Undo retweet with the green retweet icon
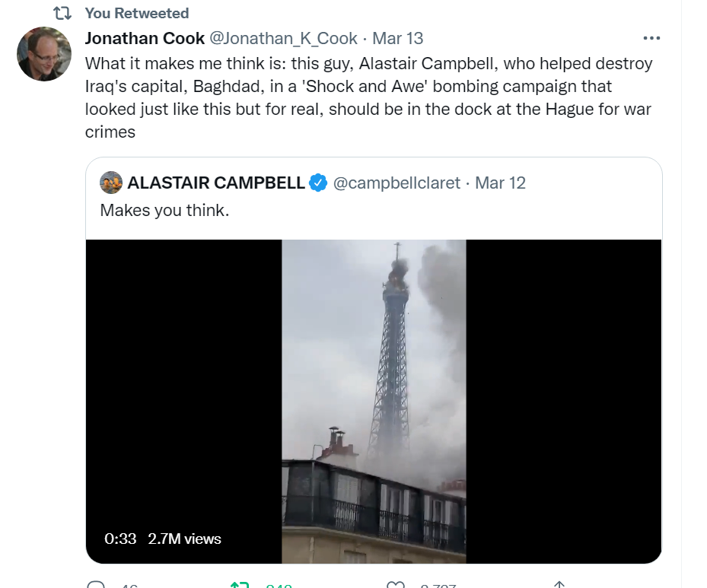 point(240,586)
